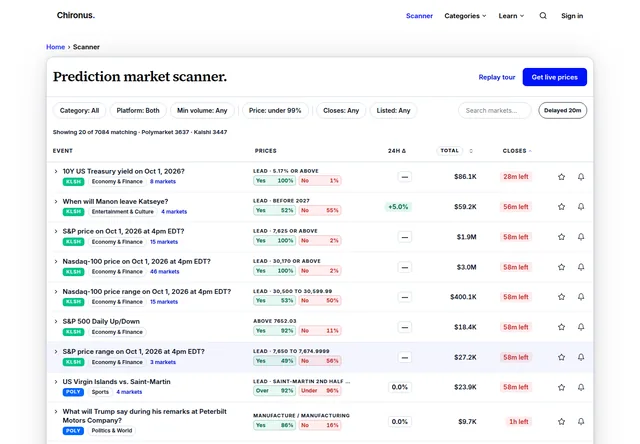Click Sign in in the header

click(x=572, y=16)
